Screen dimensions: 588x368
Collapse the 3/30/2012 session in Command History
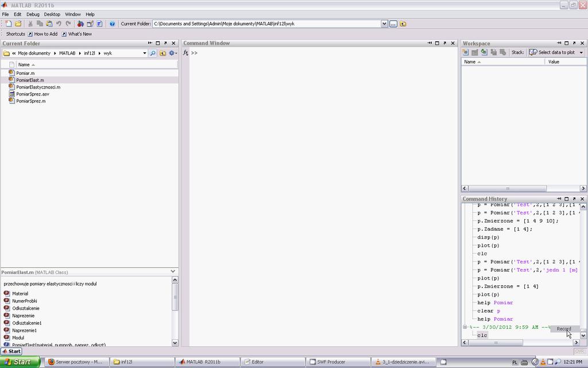465,327
